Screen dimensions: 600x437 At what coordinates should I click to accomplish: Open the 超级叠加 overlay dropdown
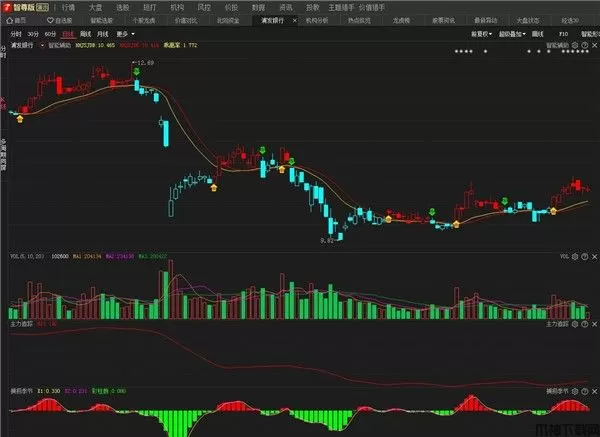[512, 34]
